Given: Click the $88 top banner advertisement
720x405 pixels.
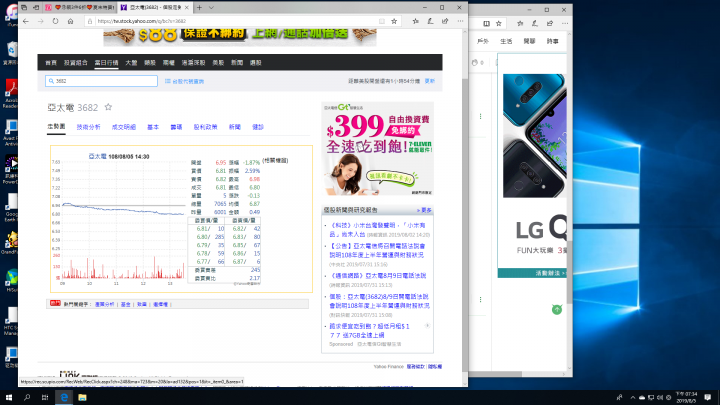Looking at the screenshot, I should (240, 37).
